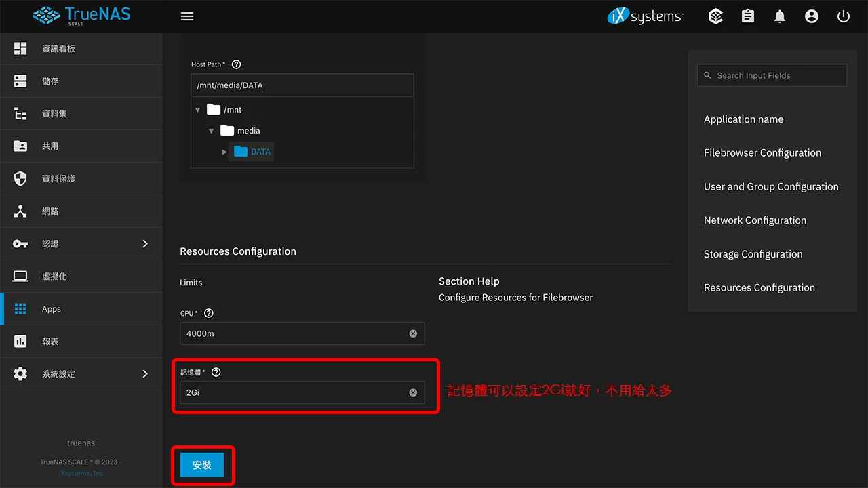
Task: Open the running jobs clipboard icon
Action: tap(747, 16)
